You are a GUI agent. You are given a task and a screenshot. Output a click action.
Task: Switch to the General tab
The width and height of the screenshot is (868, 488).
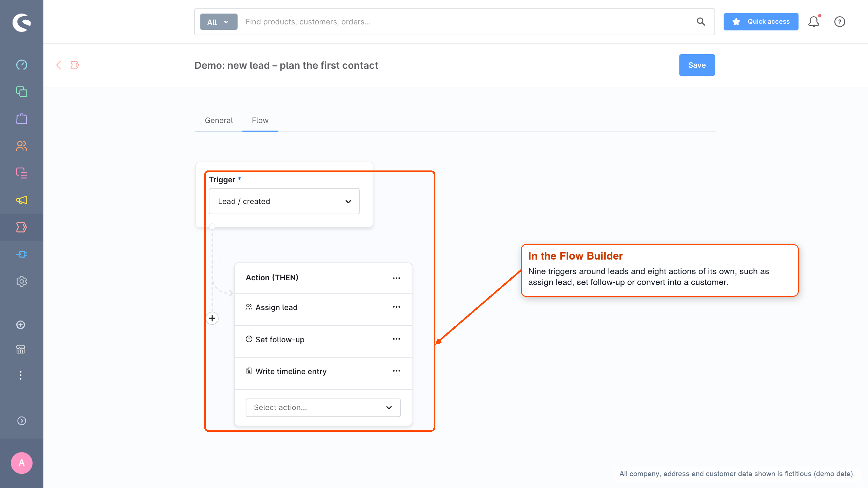coord(219,120)
